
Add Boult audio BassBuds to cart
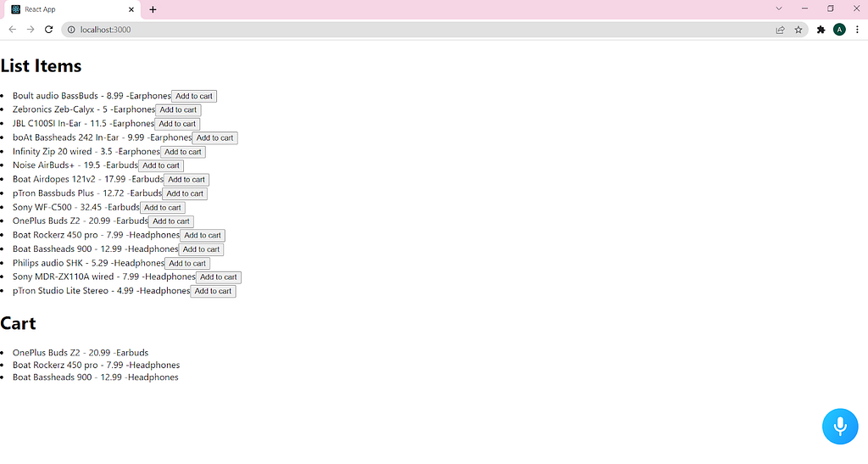(194, 97)
